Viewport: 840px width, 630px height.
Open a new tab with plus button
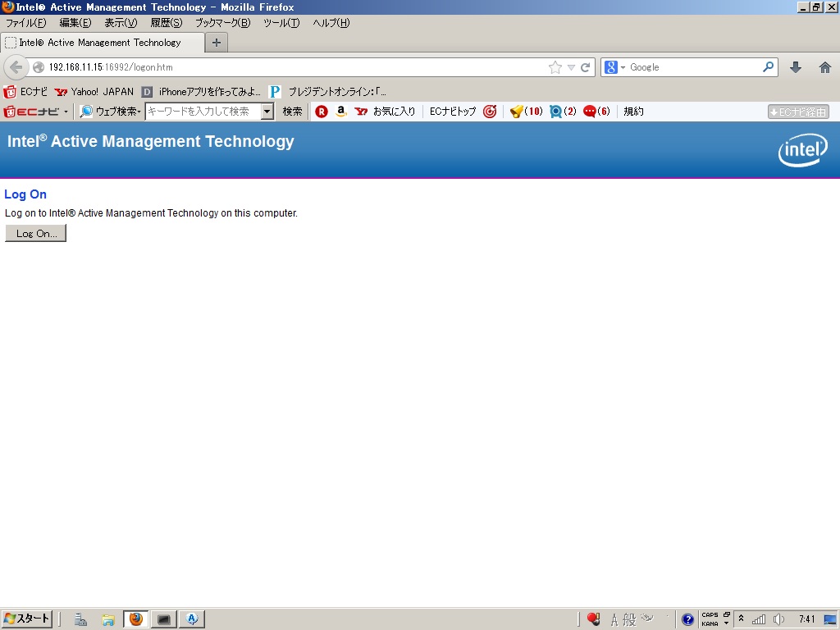217,43
